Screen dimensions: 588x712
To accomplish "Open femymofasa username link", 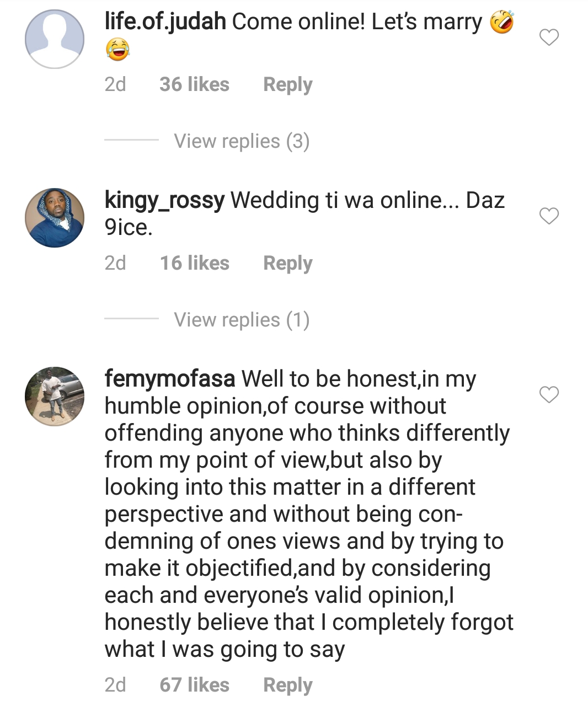I will tap(169, 379).
